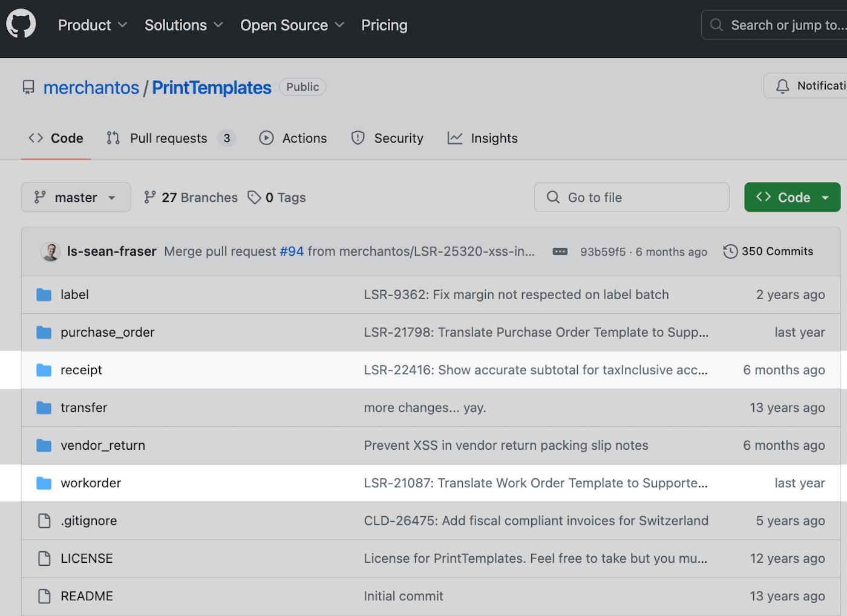
Task: Open the ls-sean-fraser author link
Action: 112,251
